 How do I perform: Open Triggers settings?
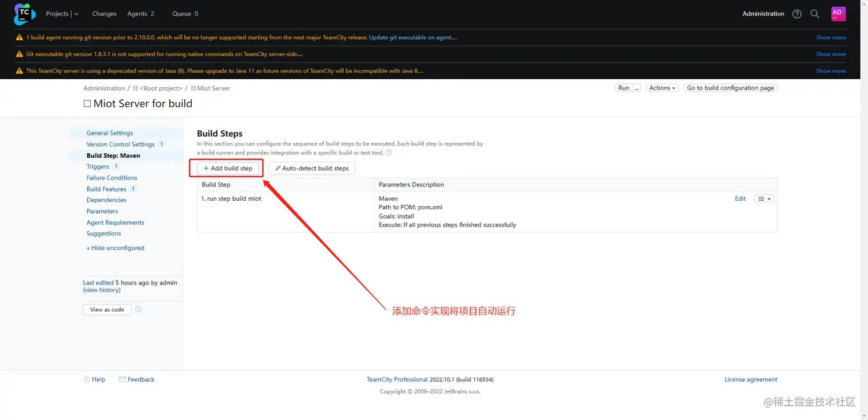[98, 166]
